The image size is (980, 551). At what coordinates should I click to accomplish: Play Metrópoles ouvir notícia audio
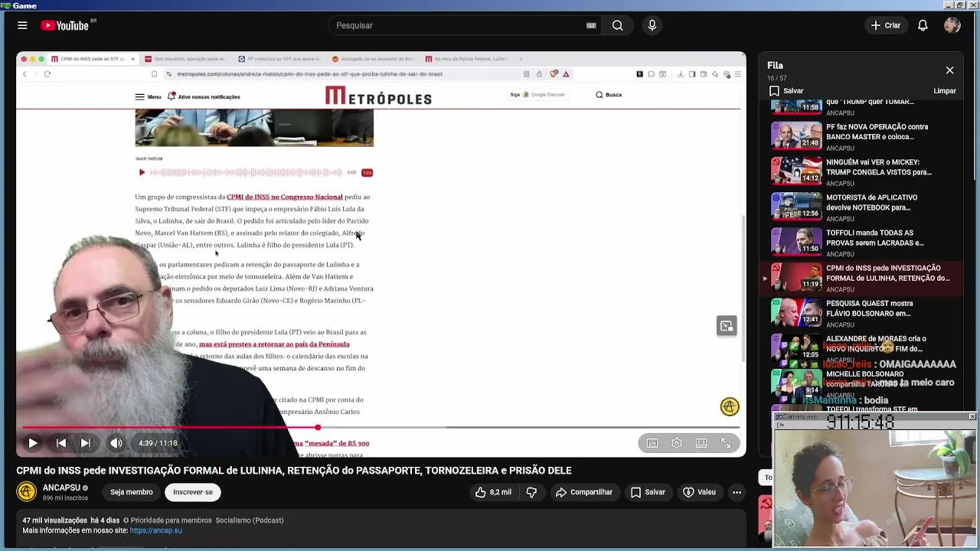142,173
